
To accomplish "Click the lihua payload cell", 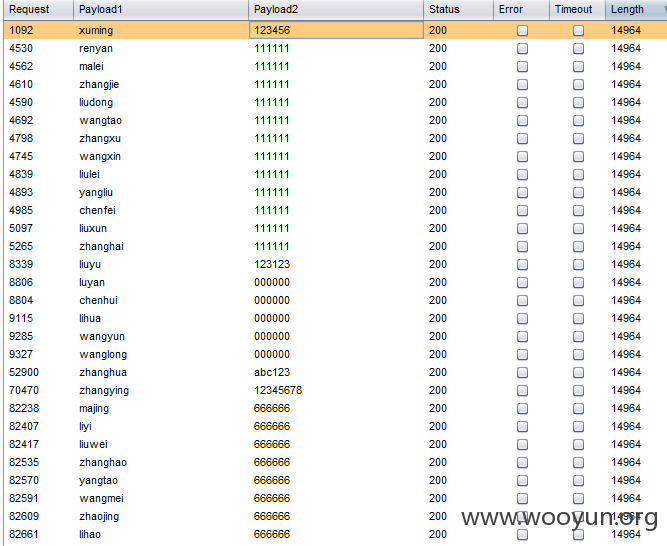I will tap(90, 318).
